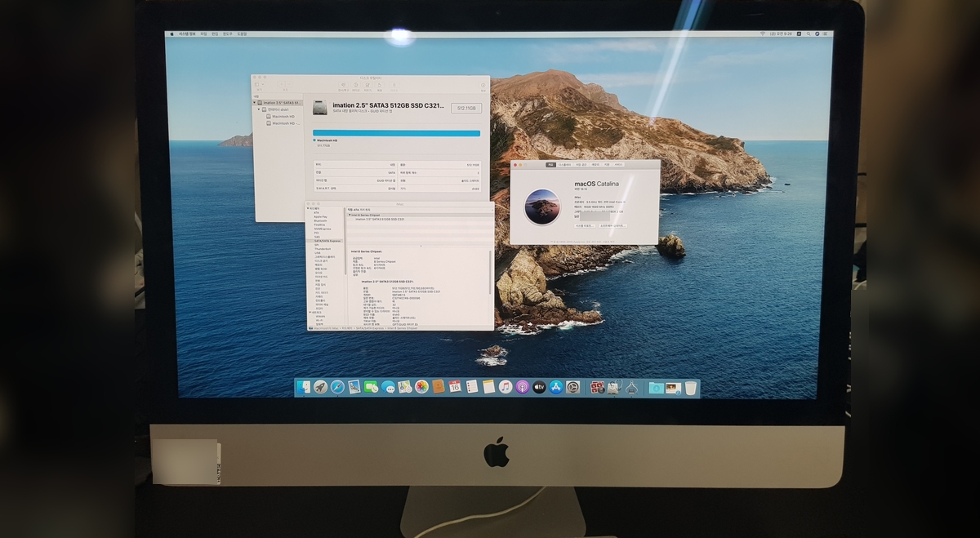Open Calendar icon showing 16 in Dock
The height and width of the screenshot is (538, 980).
click(x=455, y=387)
